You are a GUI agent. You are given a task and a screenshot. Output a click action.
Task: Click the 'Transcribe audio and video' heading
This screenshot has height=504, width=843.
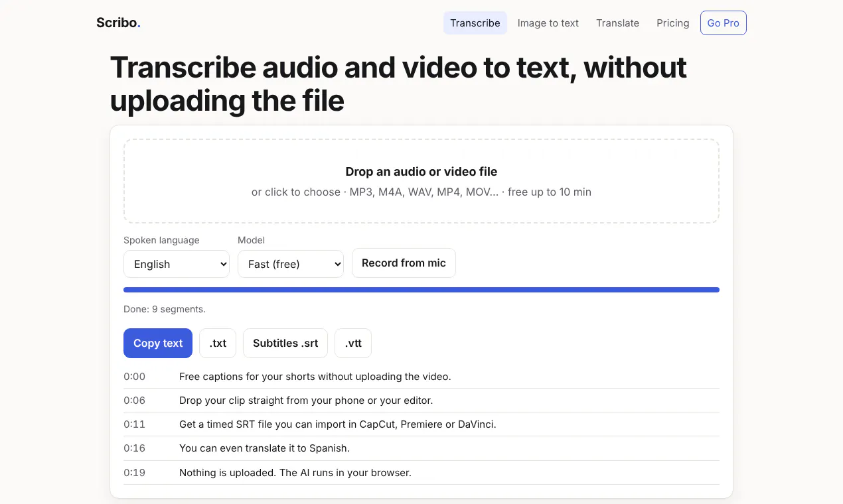coord(398,84)
